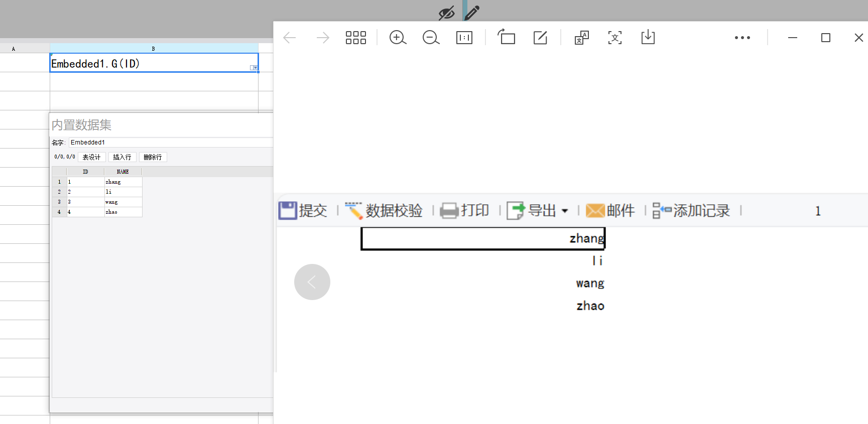Click the crossed-out eye hide icon
The width and height of the screenshot is (868, 424).
pos(446,13)
